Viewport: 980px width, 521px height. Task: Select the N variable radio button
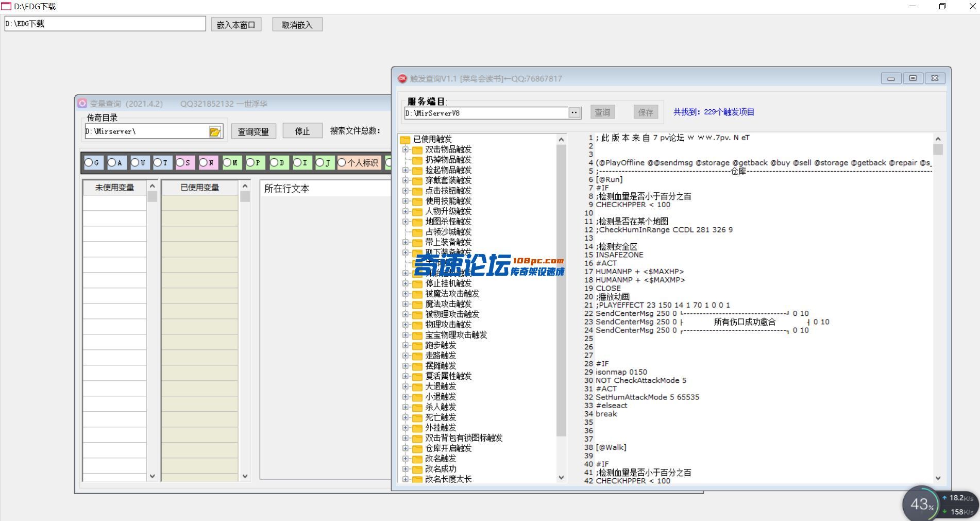tap(204, 162)
